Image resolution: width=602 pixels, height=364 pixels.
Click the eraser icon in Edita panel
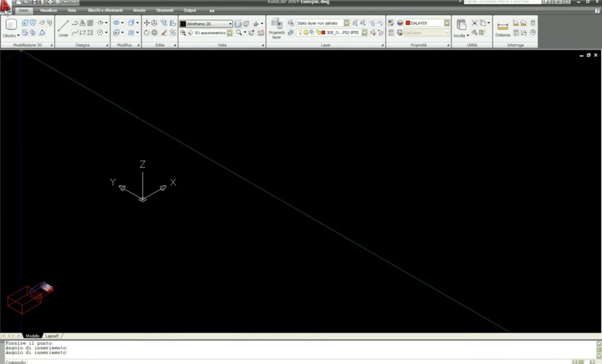click(164, 33)
